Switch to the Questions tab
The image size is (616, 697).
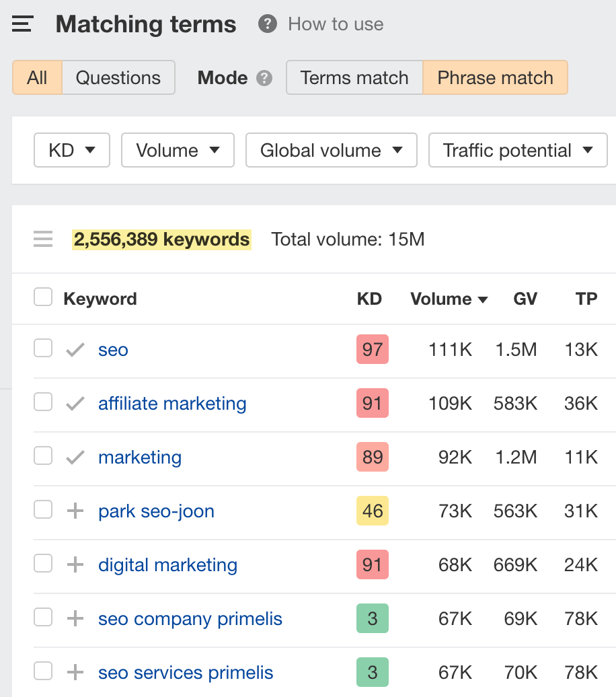click(118, 77)
